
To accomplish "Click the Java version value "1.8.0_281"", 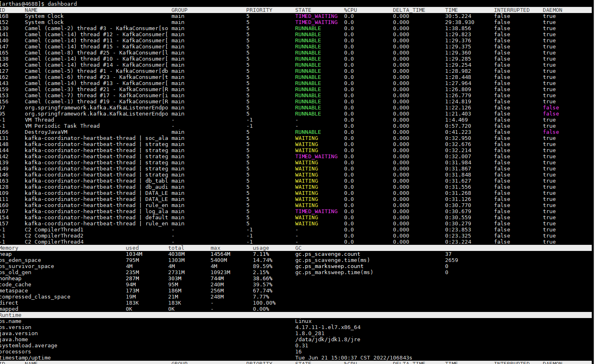I will [310, 333].
